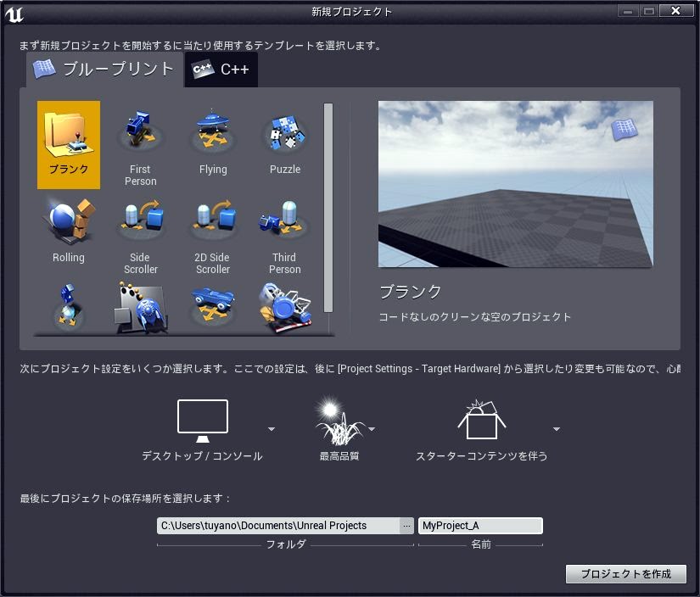Expand the デスクトップ / コンソール dropdown arrow
The image size is (700, 597).
click(272, 429)
